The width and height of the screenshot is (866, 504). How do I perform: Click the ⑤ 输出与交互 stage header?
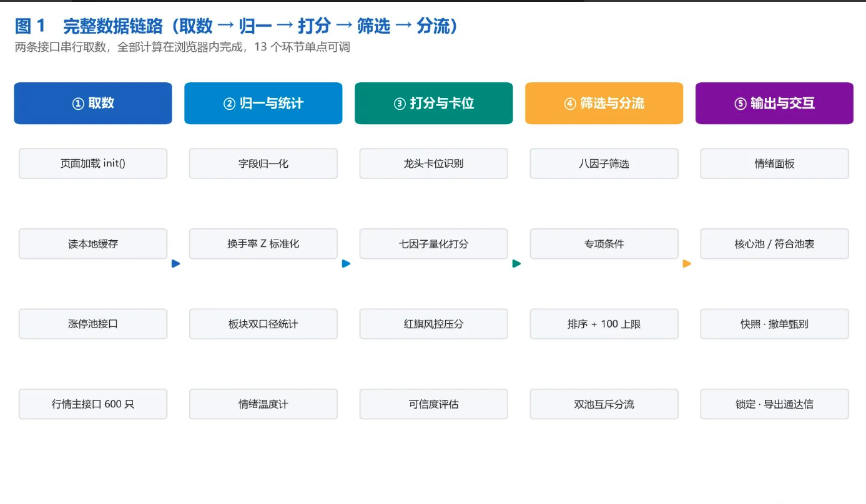point(775,104)
